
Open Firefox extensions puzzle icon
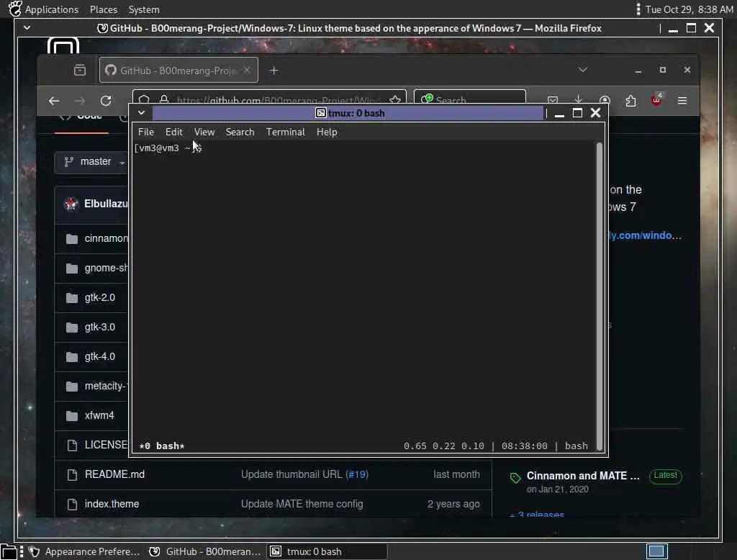coord(630,101)
